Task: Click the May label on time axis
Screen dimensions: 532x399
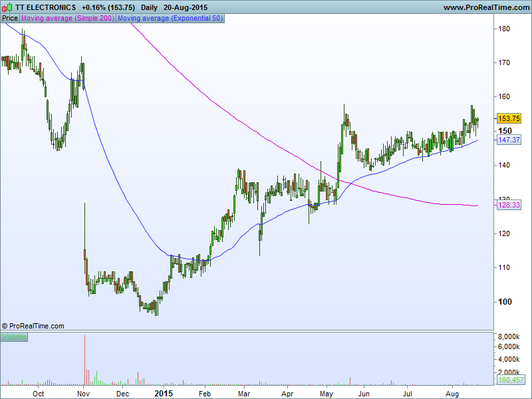Action: (x=327, y=394)
